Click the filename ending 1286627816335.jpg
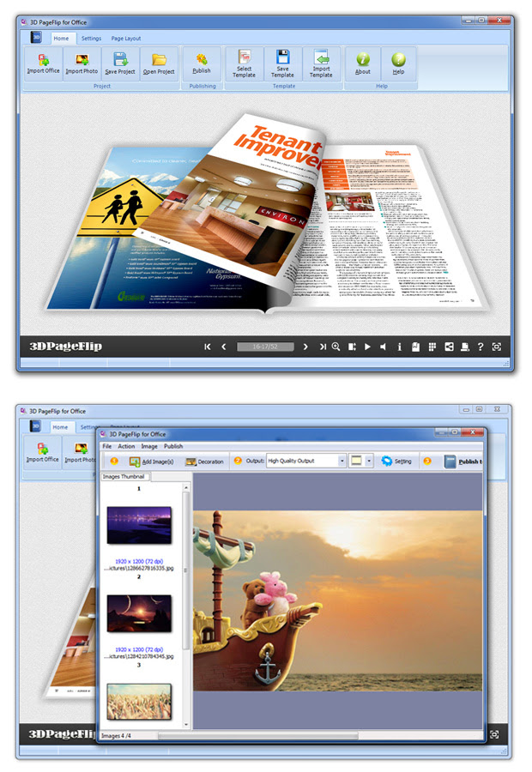The width and height of the screenshot is (532, 772). click(139, 568)
